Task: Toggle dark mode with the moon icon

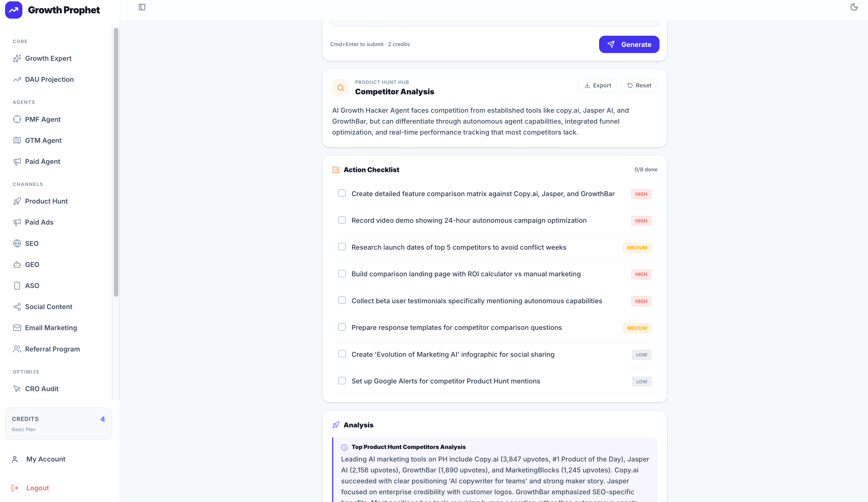Action: point(854,7)
